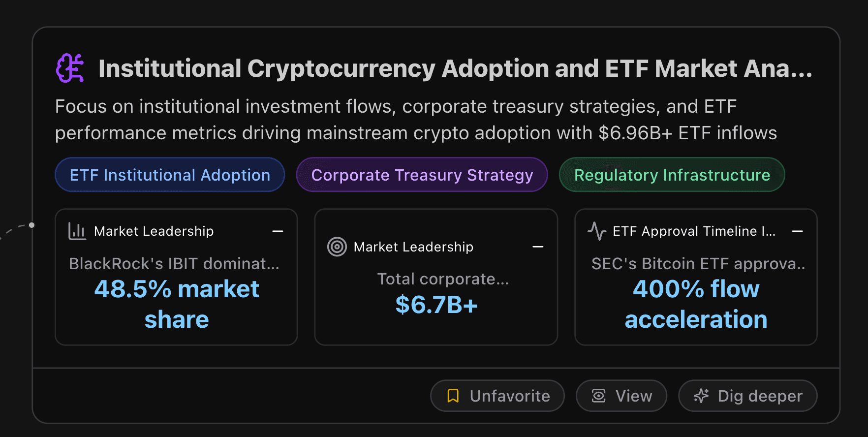This screenshot has height=437, width=868.
Task: Click the eye icon inside the View button
Action: [x=598, y=396]
